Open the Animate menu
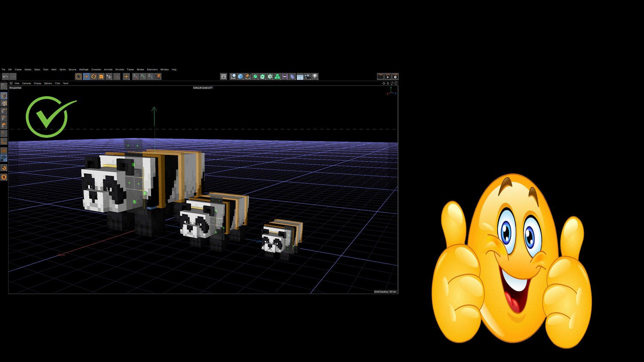This screenshot has height=362, width=644. [x=108, y=70]
